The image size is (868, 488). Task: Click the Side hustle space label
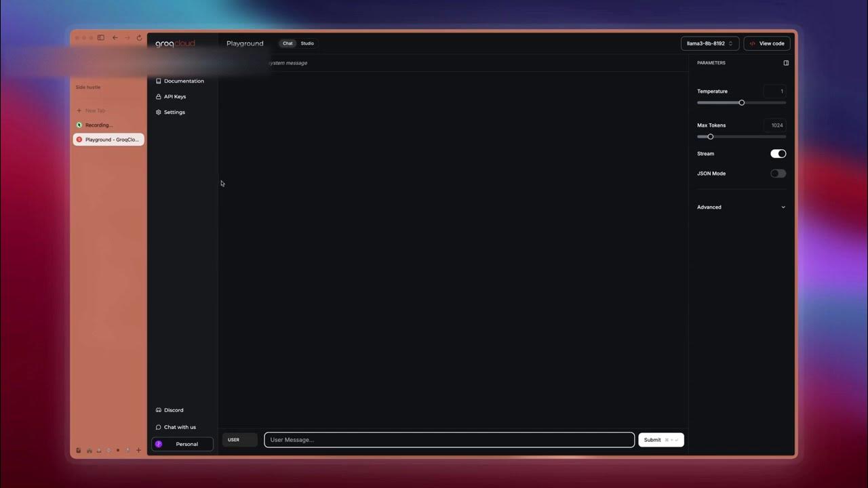coord(88,87)
